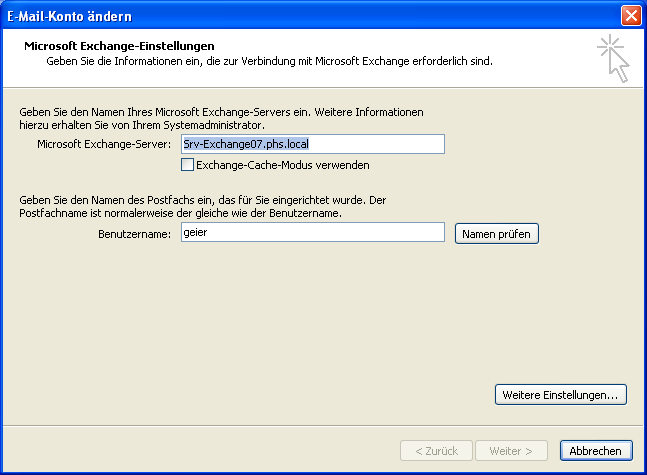Click the header description about Verbindung

[269, 61]
